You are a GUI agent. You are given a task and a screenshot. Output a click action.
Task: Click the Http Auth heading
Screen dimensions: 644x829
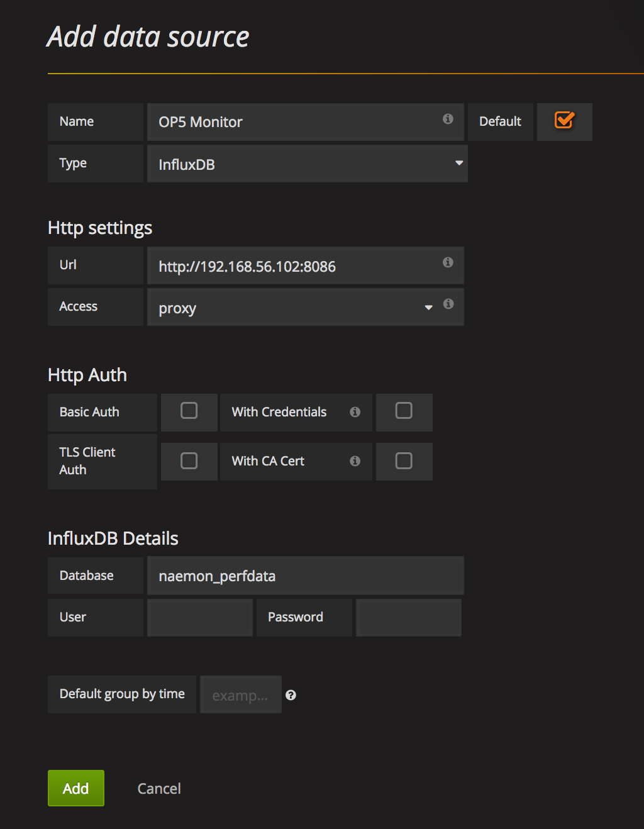[x=87, y=375]
